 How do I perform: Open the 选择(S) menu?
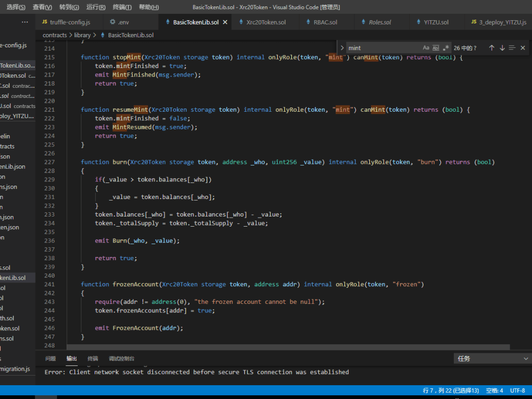pos(16,7)
